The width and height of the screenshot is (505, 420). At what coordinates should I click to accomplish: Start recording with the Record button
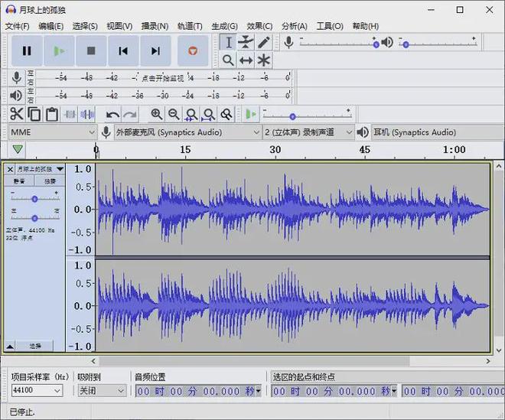192,50
